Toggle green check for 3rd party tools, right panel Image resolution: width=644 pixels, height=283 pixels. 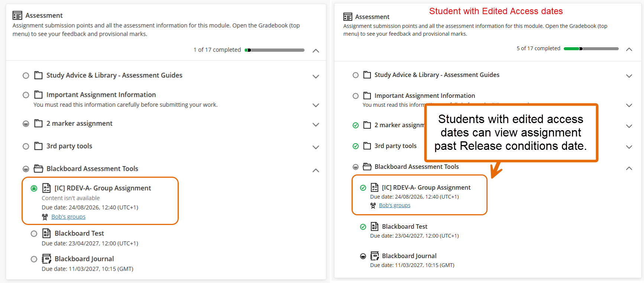coord(356,146)
